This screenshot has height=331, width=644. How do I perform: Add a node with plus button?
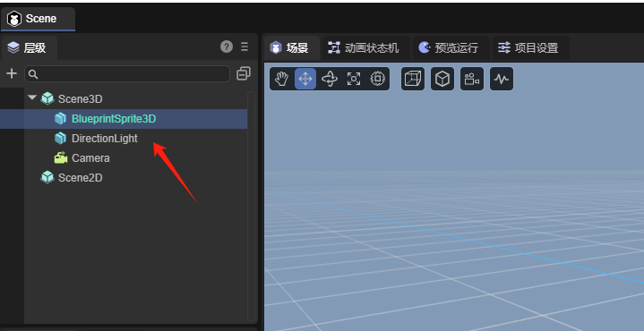(12, 74)
